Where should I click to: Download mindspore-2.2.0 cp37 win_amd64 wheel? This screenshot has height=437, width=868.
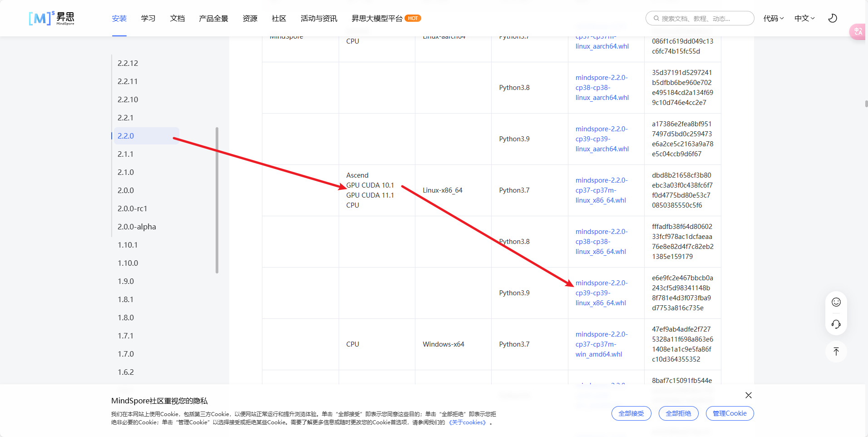tap(602, 344)
